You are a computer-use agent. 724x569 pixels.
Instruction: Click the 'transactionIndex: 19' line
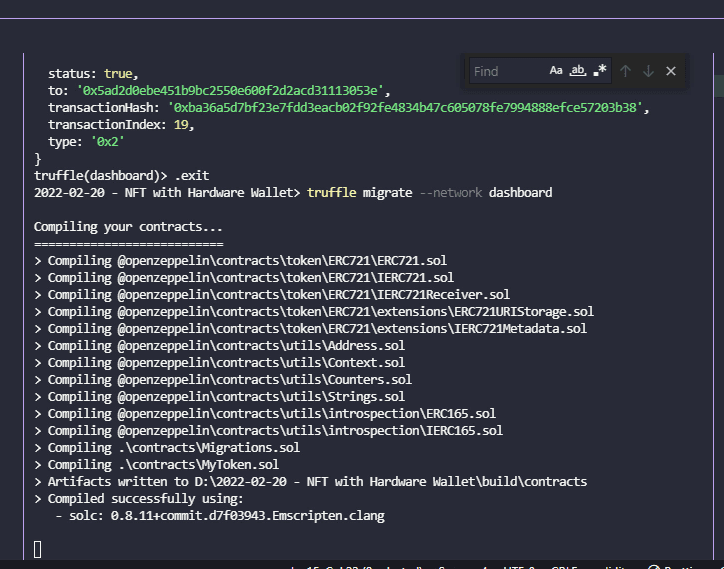coord(121,125)
